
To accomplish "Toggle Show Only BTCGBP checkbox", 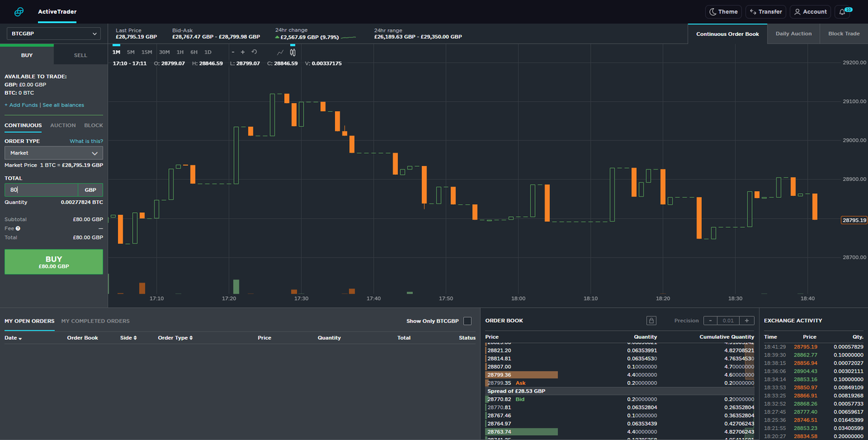I will (467, 321).
